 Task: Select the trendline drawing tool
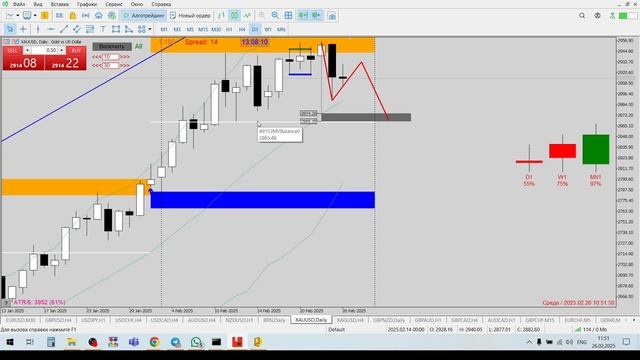click(x=64, y=29)
